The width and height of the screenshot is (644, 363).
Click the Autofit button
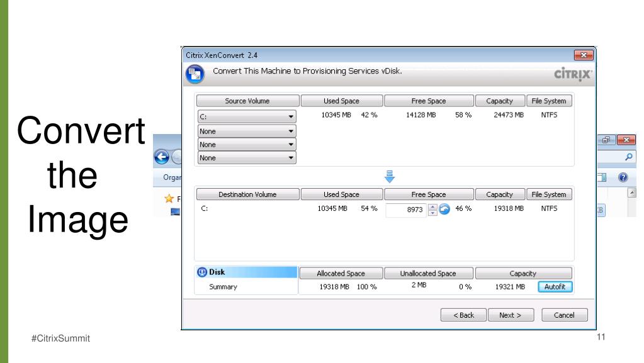click(x=555, y=287)
